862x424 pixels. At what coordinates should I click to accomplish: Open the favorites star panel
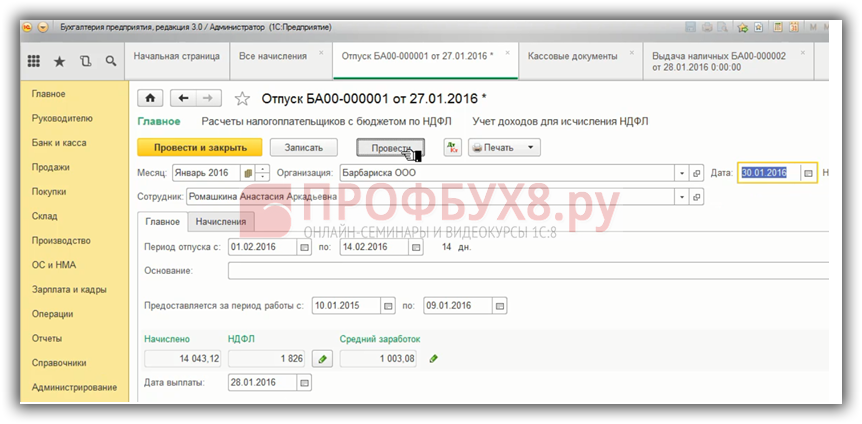tap(59, 61)
